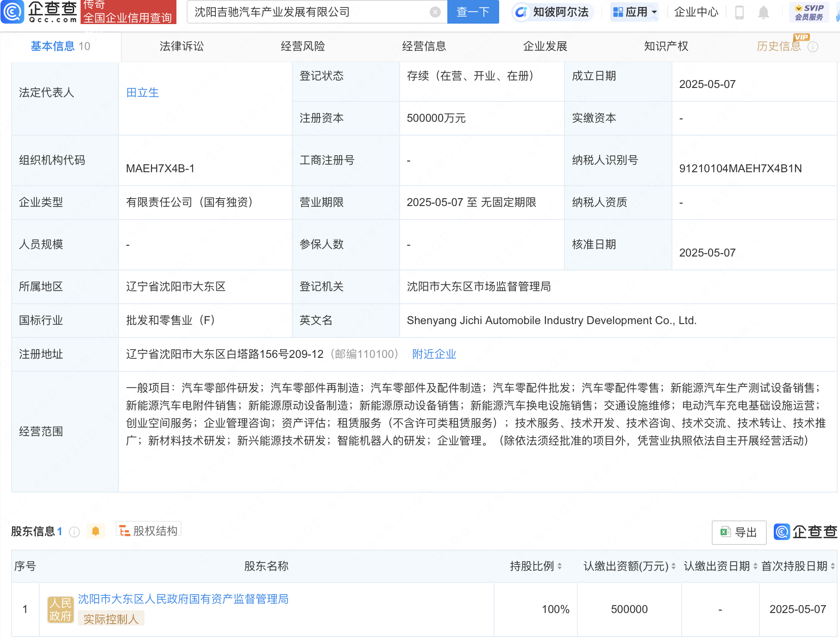
Task: Click the 股权结构 tree icon
Action: [124, 531]
